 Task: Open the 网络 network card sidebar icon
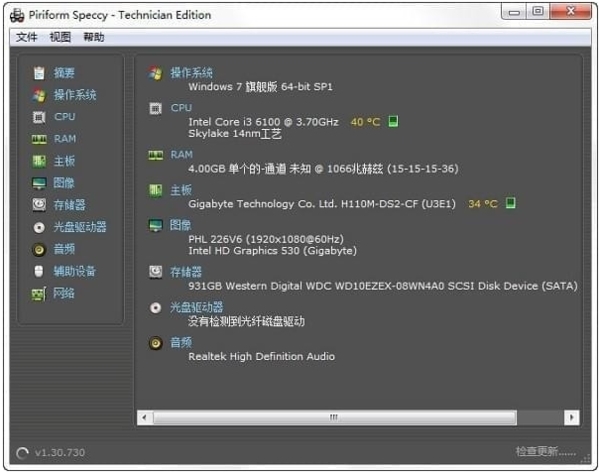(39, 294)
